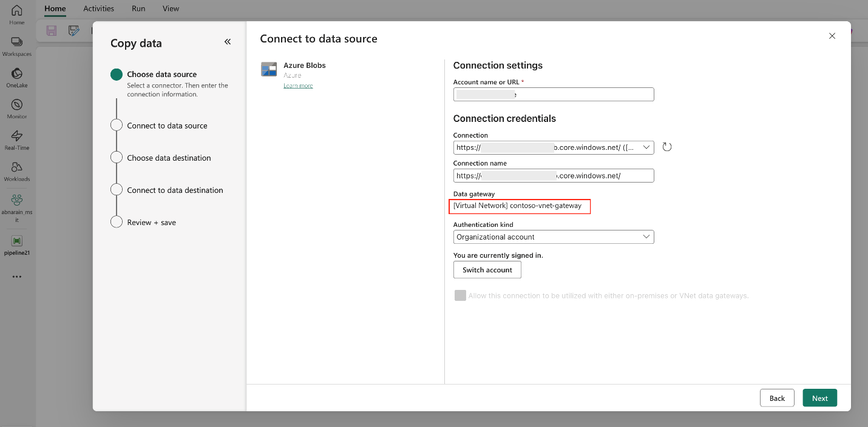Click the Back button
The height and width of the screenshot is (427, 868).
[x=777, y=398]
